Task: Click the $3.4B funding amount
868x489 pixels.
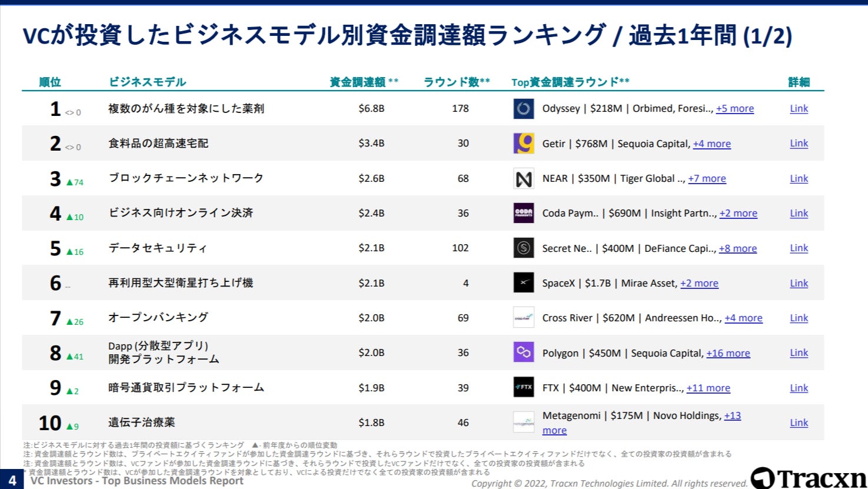Action: point(371,143)
